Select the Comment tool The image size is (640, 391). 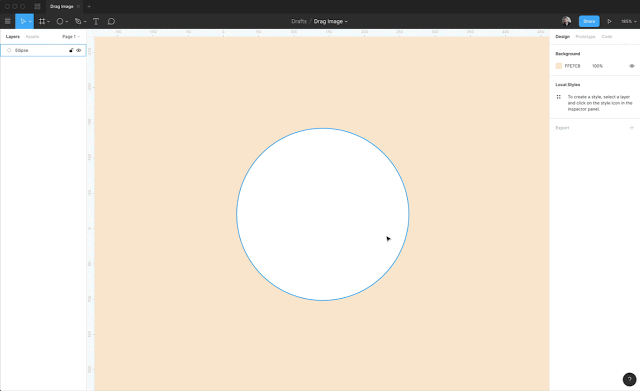[x=111, y=21]
